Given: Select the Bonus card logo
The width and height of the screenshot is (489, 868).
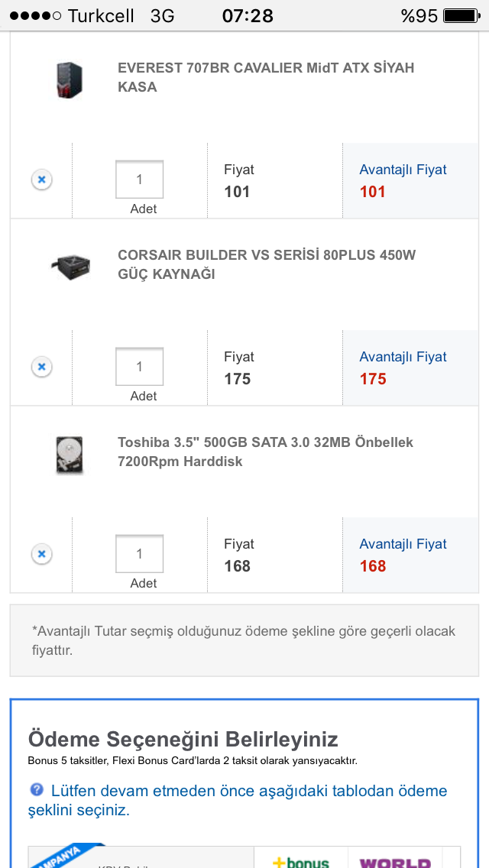Looking at the screenshot, I should 300,860.
